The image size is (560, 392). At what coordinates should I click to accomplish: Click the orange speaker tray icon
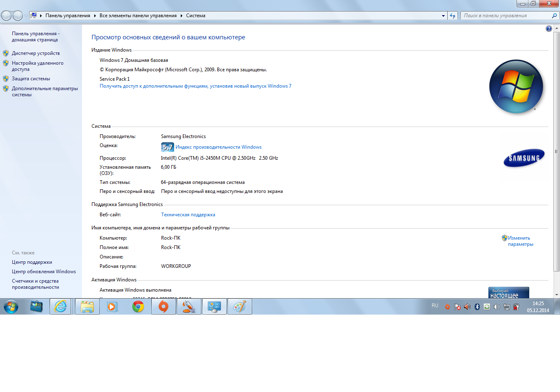(467, 307)
